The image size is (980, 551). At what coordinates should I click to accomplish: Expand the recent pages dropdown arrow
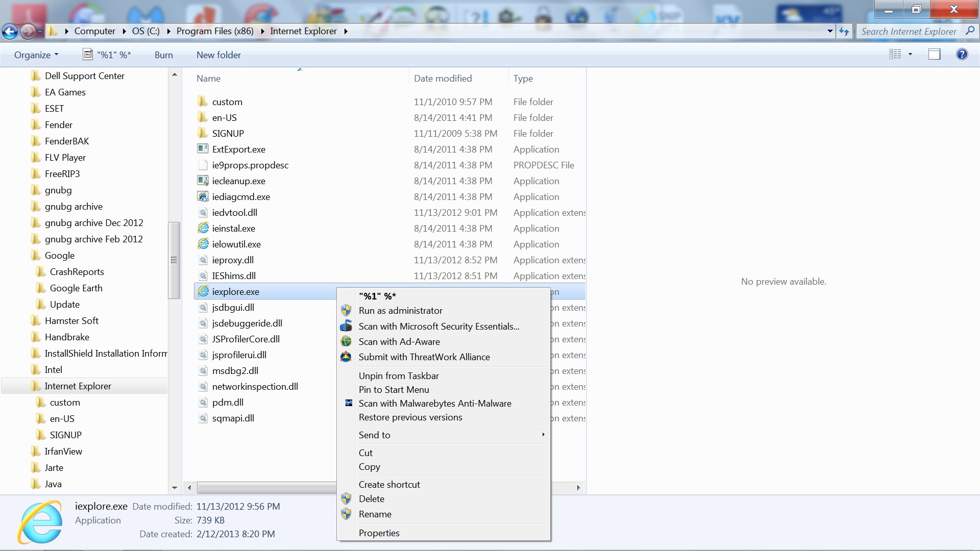coord(41,32)
